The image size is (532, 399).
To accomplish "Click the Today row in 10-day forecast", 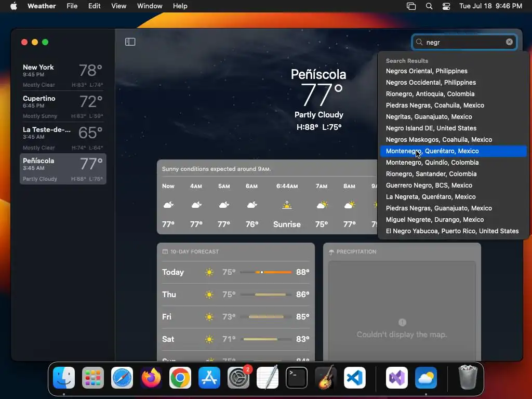I will tap(236, 272).
